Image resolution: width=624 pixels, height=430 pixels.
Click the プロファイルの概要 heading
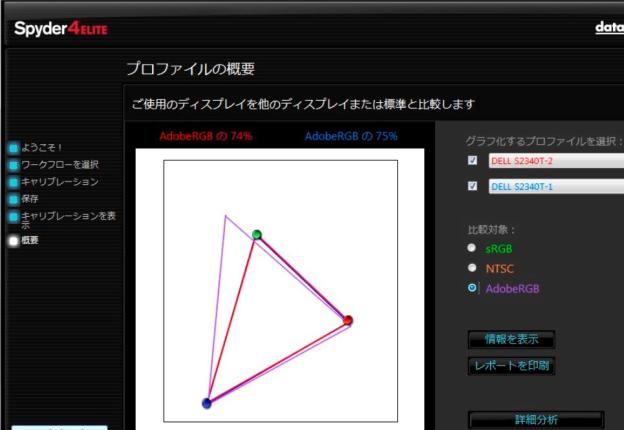(190, 69)
